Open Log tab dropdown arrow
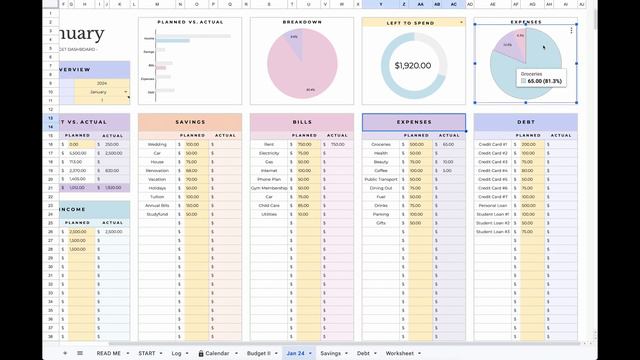The width and height of the screenshot is (640, 360). pos(187,353)
